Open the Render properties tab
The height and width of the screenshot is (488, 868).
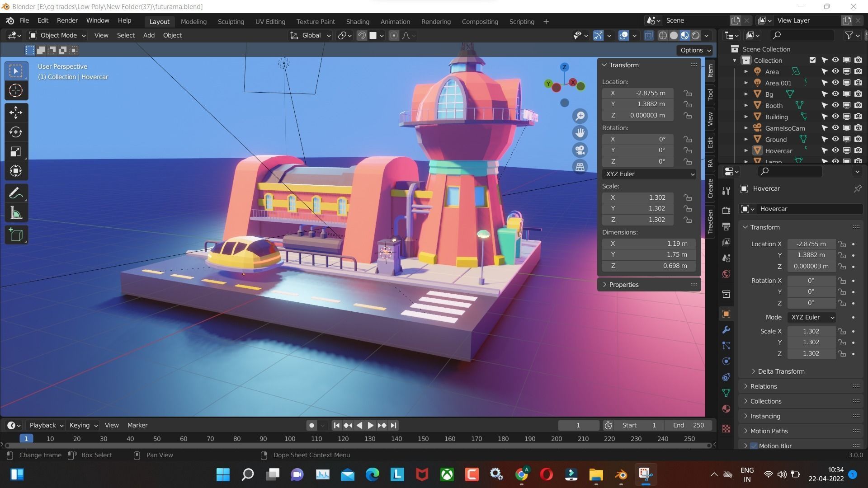click(726, 211)
